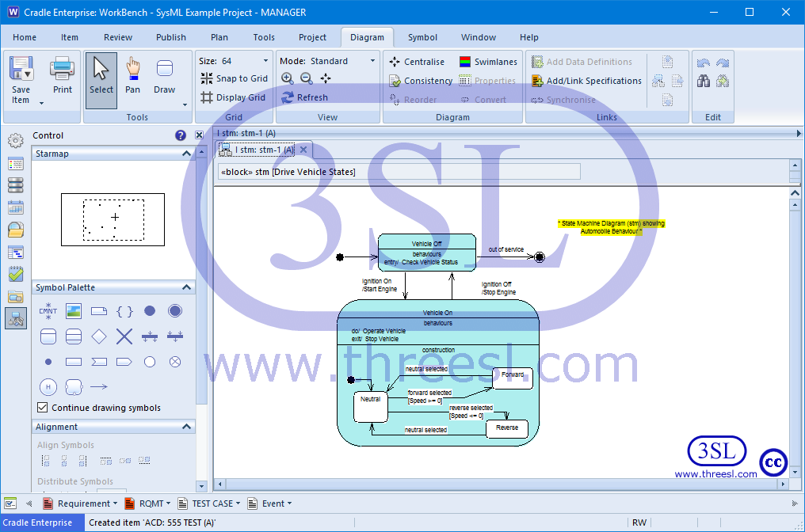The height and width of the screenshot is (532, 805).
Task: Select the diamond choice symbol in palette
Action: click(x=99, y=336)
